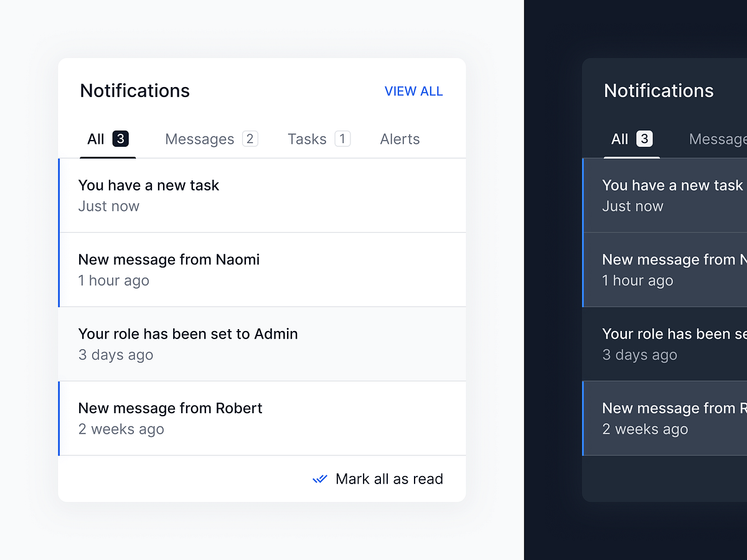Click the All badge in the dark panel
Viewport: 747px width, 560px height.
click(646, 139)
